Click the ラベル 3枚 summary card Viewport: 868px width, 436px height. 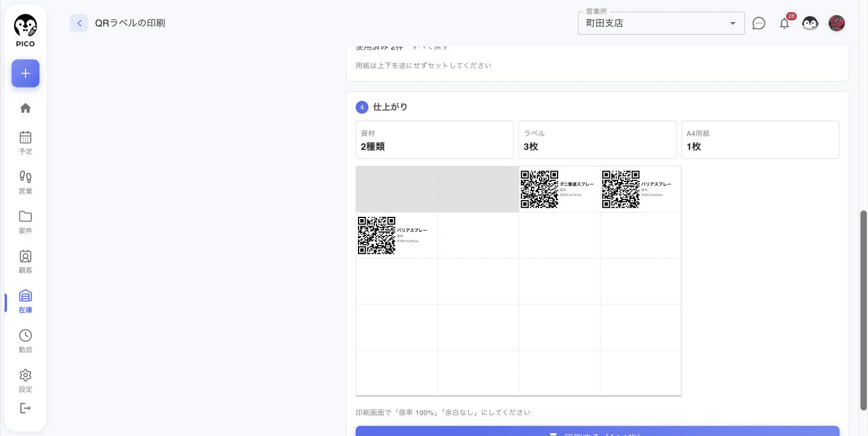coord(598,140)
